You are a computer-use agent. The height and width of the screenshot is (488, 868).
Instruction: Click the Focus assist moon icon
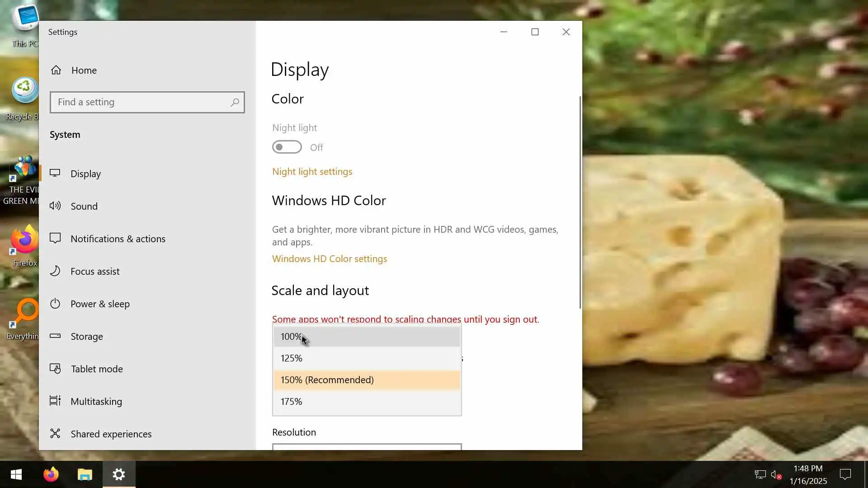click(55, 271)
